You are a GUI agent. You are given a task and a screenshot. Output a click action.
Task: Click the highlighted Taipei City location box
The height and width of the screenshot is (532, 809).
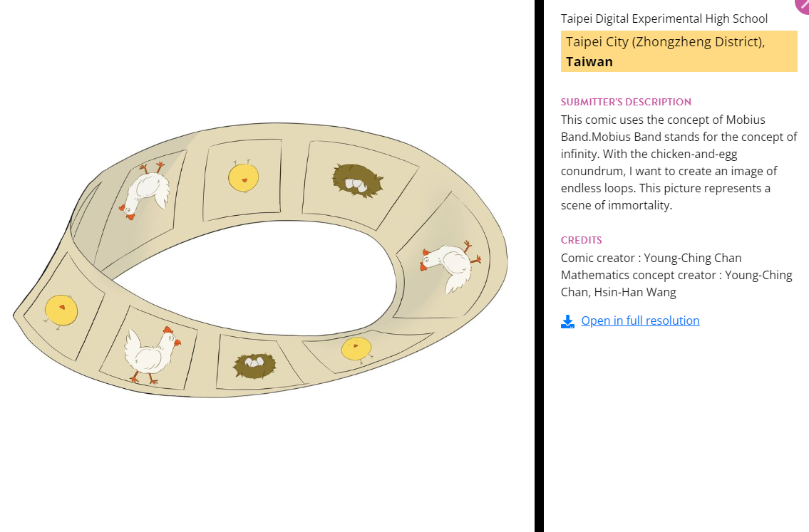679,51
